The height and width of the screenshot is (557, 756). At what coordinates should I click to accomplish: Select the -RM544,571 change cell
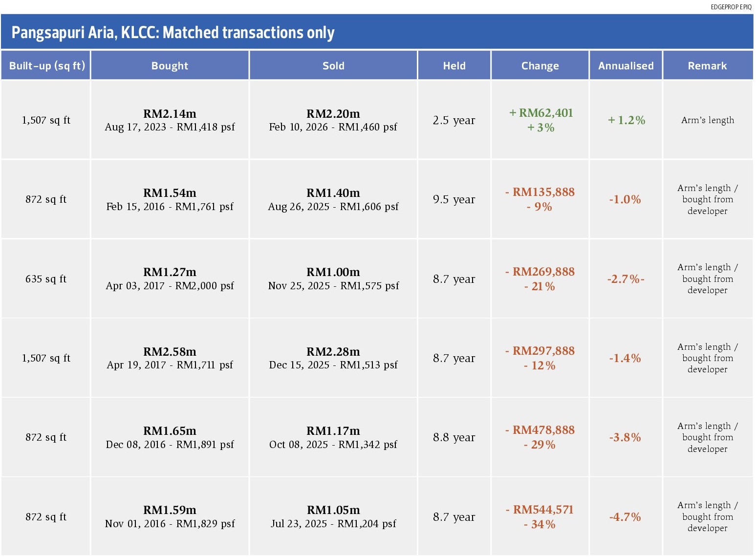coord(540,516)
